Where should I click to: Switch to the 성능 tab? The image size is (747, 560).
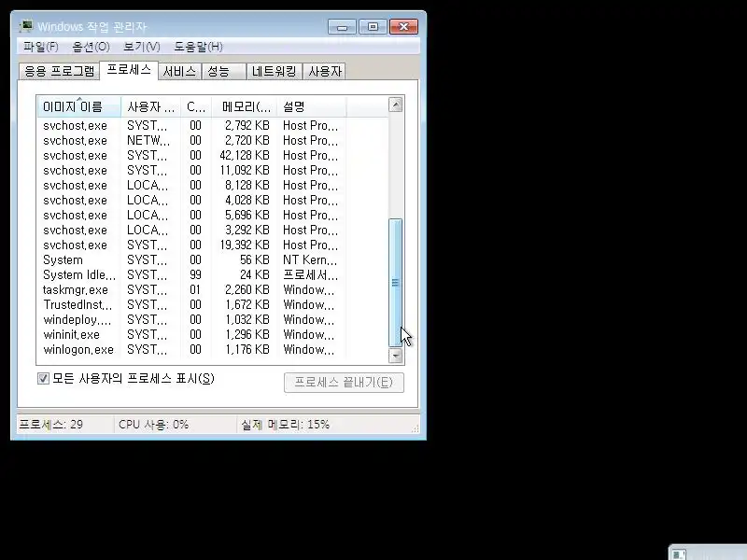point(223,72)
